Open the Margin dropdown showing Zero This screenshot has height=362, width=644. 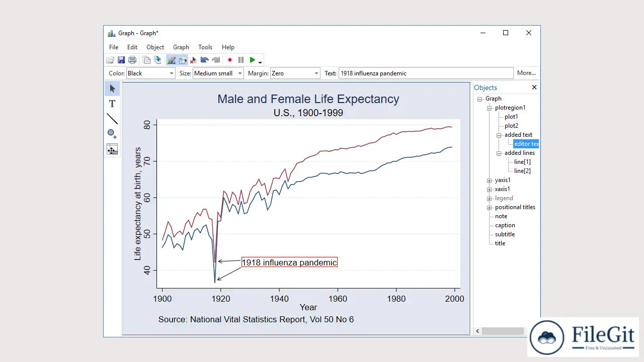[295, 73]
